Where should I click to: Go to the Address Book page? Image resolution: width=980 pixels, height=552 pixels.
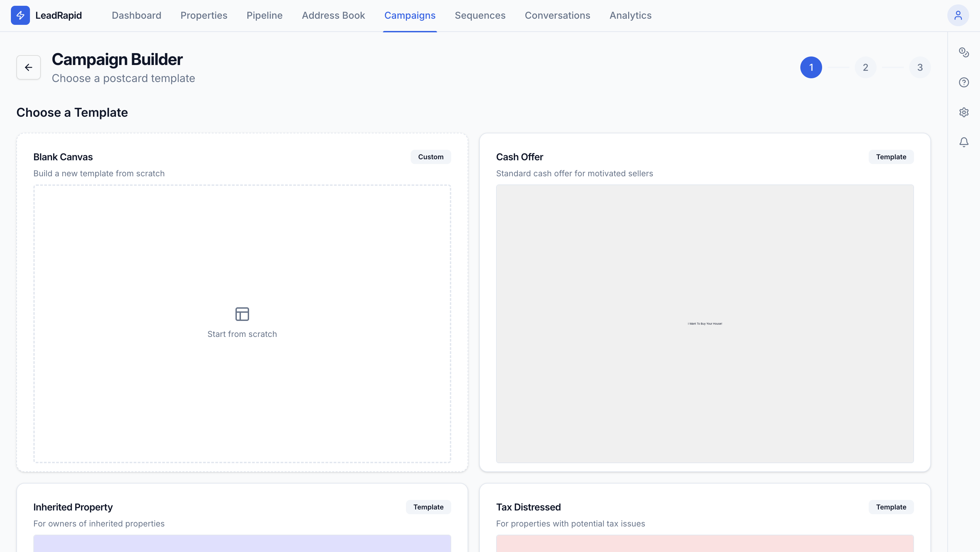(333, 16)
